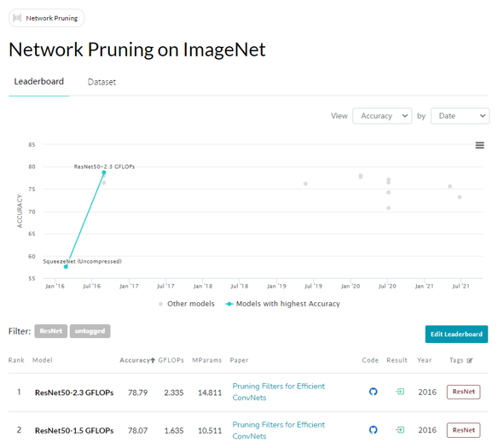
Task: Toggle Other models legend entry
Action: click(187, 304)
